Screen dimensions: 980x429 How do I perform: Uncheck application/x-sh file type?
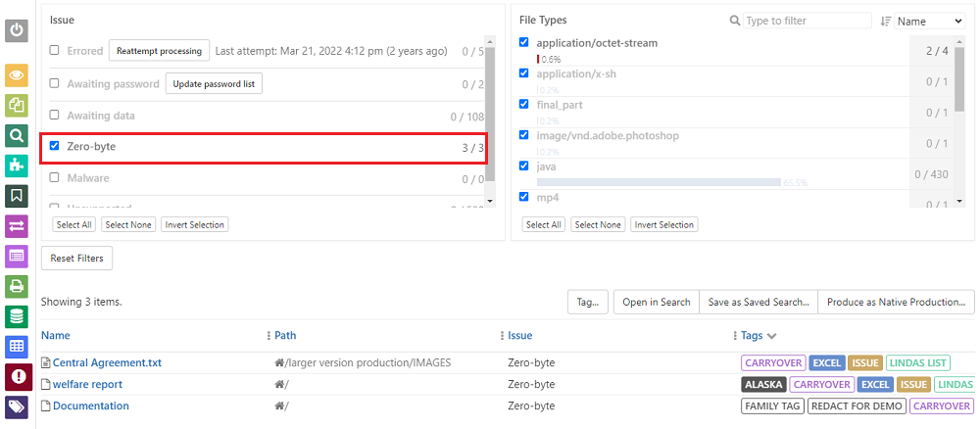click(523, 73)
